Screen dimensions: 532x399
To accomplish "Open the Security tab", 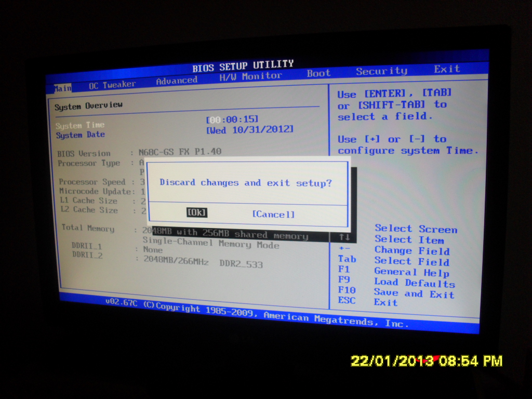I will (x=381, y=71).
